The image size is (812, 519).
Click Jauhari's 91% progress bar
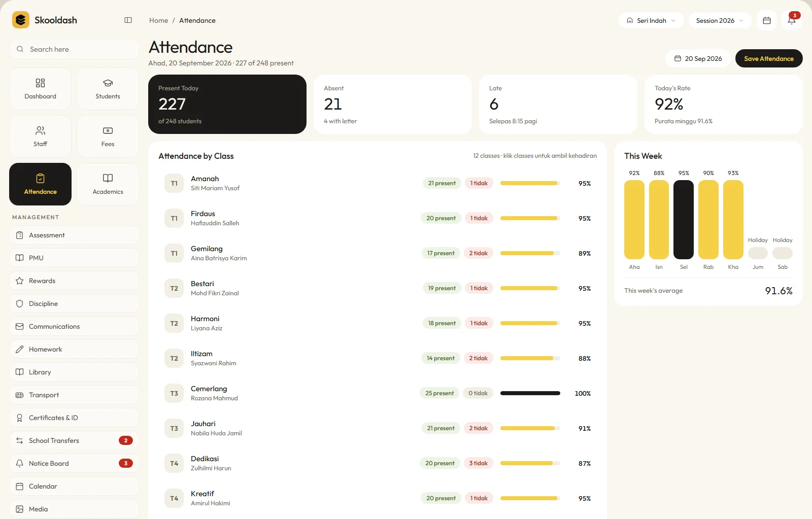(530, 428)
